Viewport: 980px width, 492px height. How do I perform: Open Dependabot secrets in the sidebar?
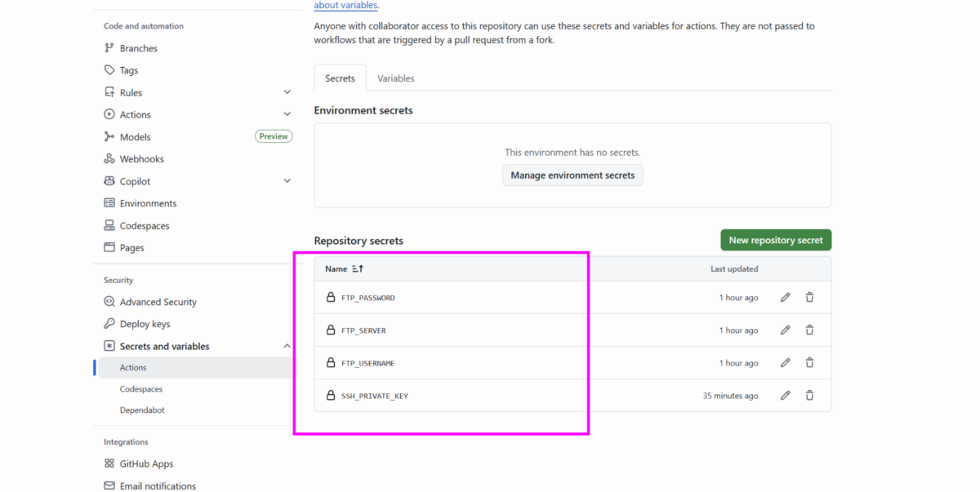(x=142, y=410)
